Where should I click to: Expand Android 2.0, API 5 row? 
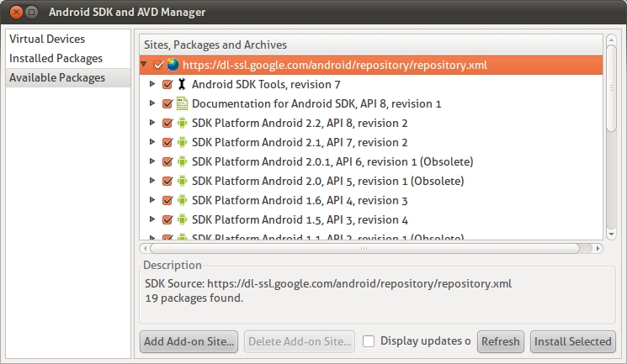click(x=152, y=180)
